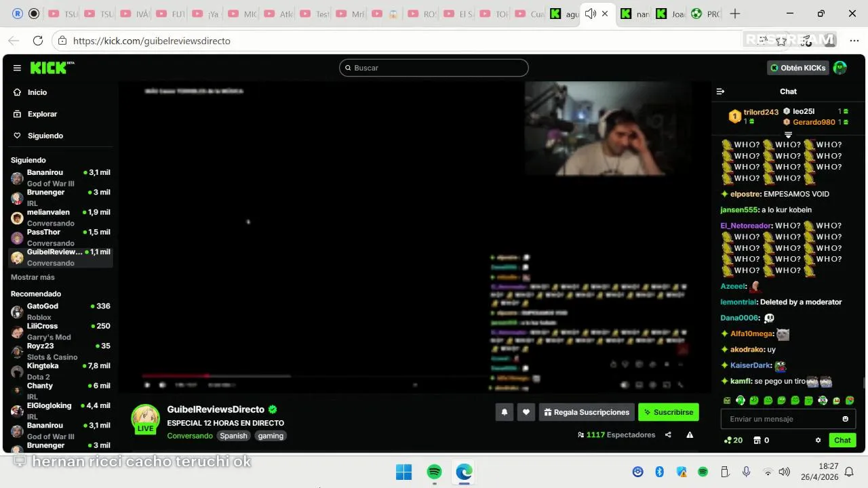Click the video player play control
Viewport: 868px width, 488px height.
(x=148, y=385)
